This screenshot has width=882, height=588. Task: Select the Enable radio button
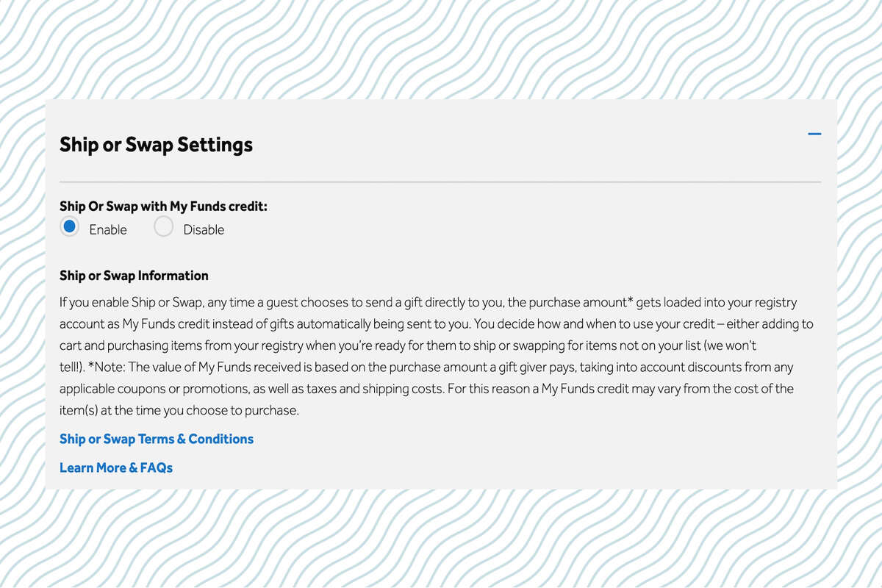click(70, 227)
